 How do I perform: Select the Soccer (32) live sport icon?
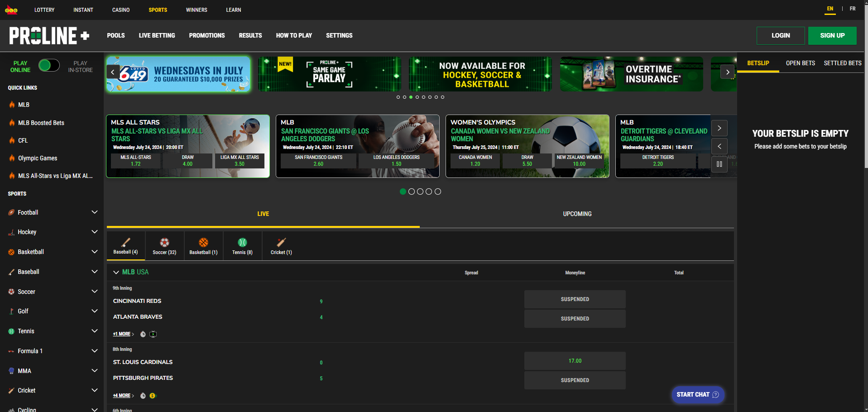[x=164, y=246]
